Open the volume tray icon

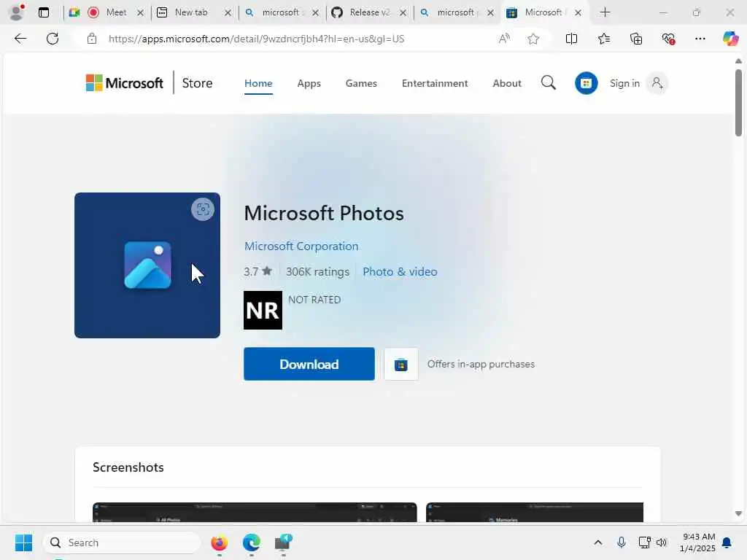(662, 542)
